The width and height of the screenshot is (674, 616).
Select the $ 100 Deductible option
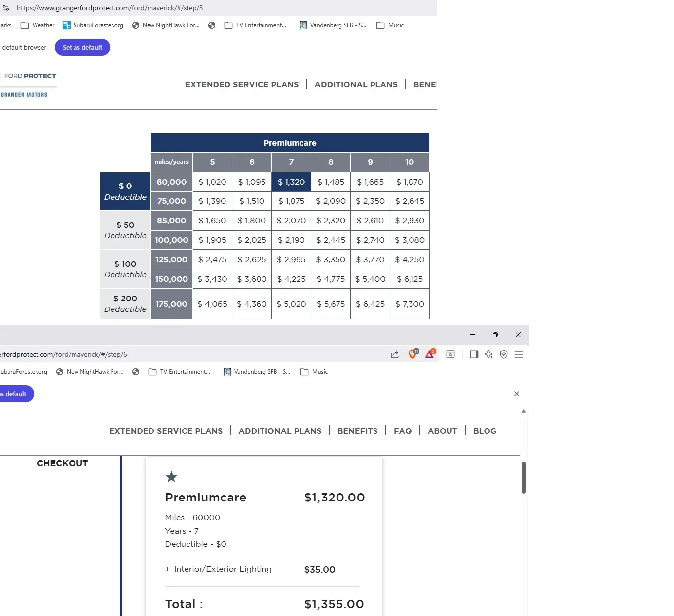point(125,269)
